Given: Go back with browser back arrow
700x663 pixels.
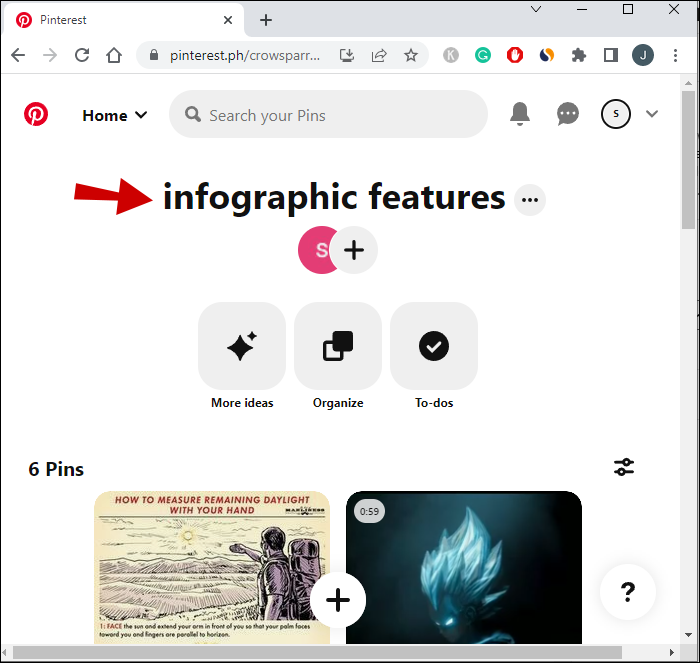Looking at the screenshot, I should [x=18, y=55].
